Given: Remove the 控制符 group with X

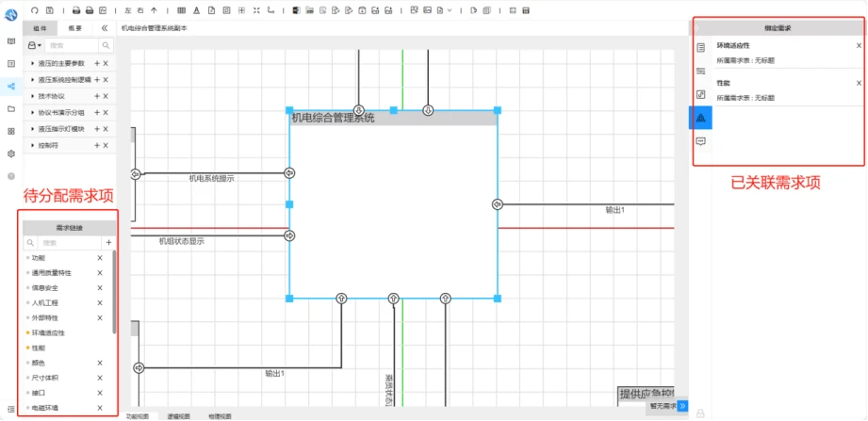Looking at the screenshot, I should point(106,145).
